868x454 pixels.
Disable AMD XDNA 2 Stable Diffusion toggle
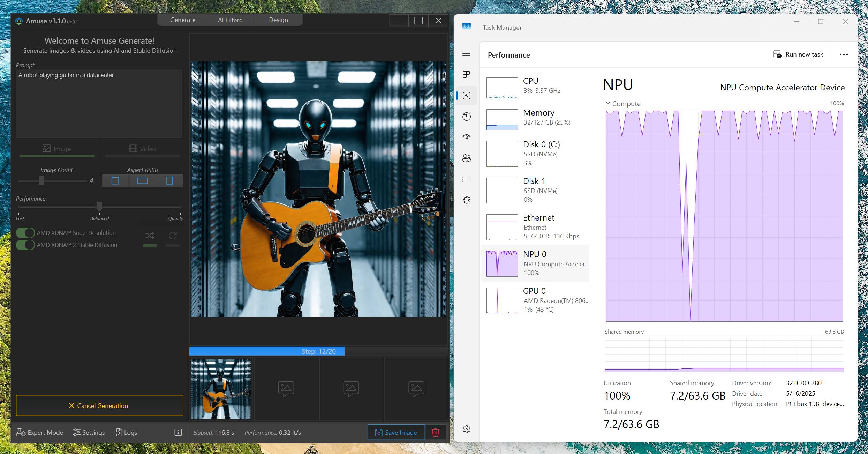pos(25,245)
